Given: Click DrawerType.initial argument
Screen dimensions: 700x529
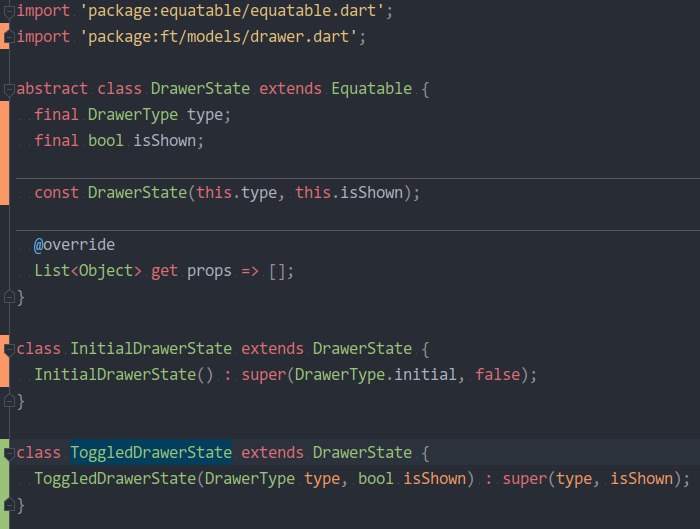Looking at the screenshot, I should [376, 374].
